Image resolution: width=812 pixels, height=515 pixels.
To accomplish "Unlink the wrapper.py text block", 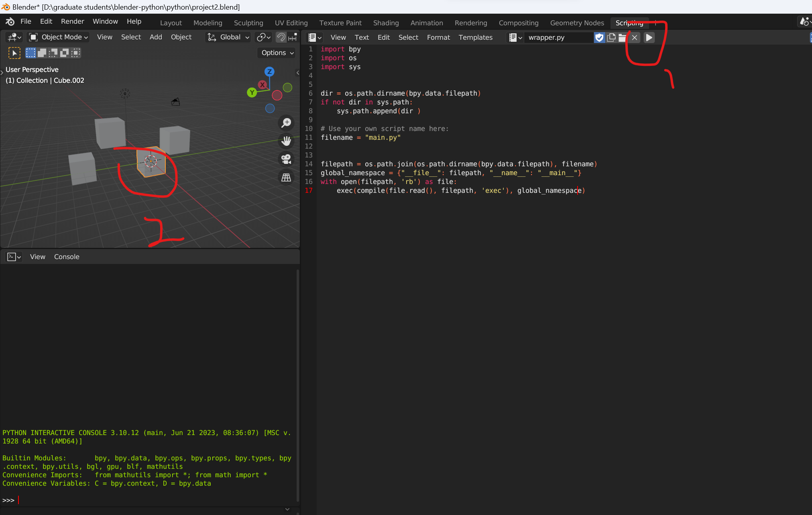I will coord(635,37).
